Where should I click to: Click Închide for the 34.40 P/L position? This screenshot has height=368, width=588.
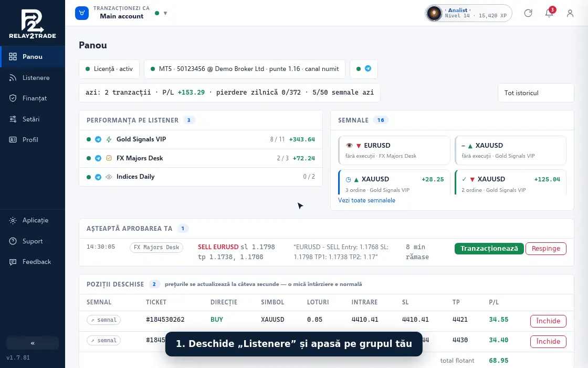coord(548,341)
